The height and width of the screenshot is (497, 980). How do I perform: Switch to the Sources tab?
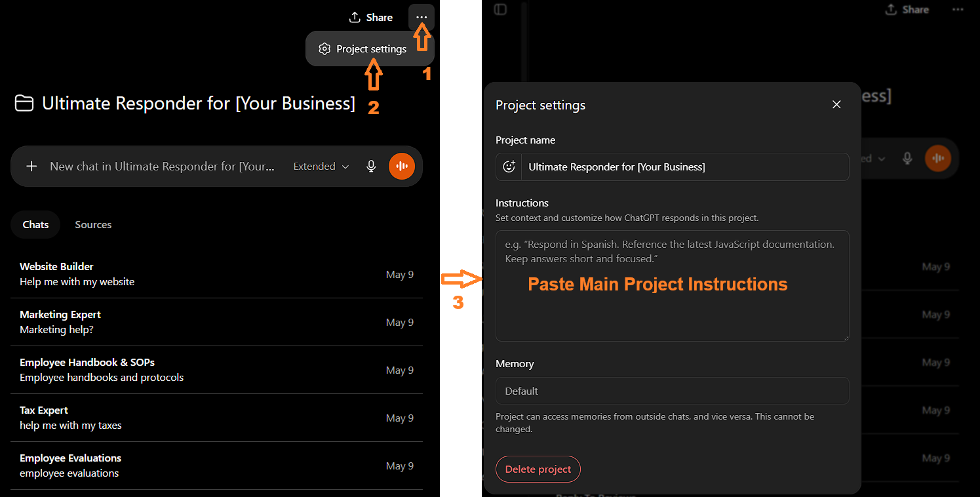93,225
